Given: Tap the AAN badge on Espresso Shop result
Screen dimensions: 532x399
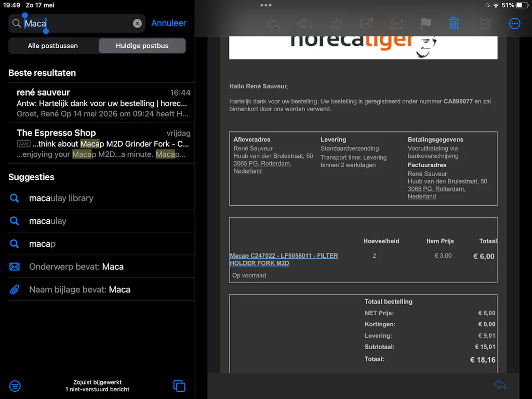Looking at the screenshot, I should click(x=24, y=144).
